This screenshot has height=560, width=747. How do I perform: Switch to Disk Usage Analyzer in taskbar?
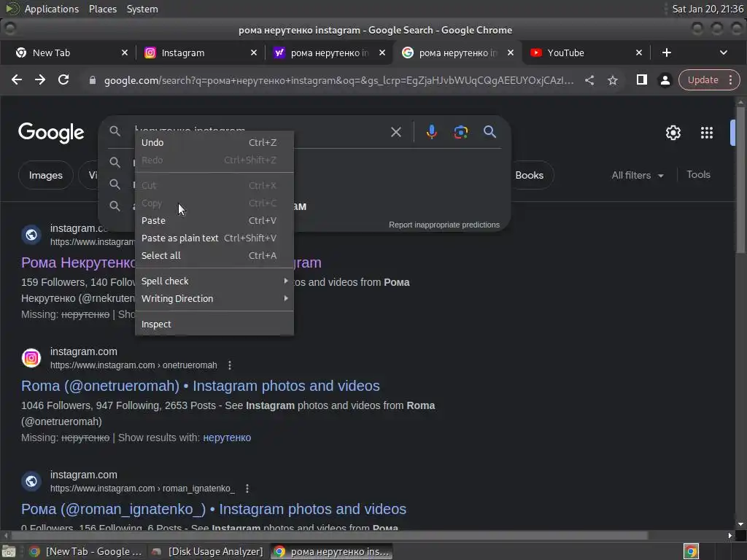coord(207,551)
